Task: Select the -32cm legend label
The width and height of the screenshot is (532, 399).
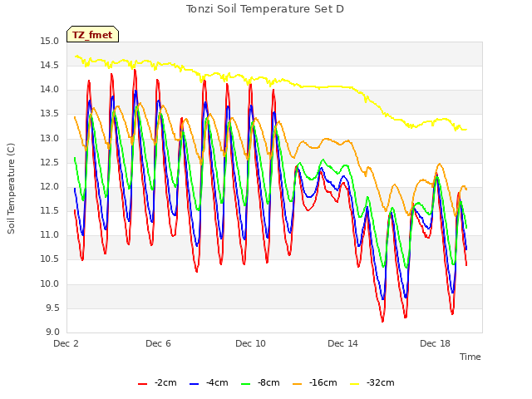Action: tap(381, 382)
